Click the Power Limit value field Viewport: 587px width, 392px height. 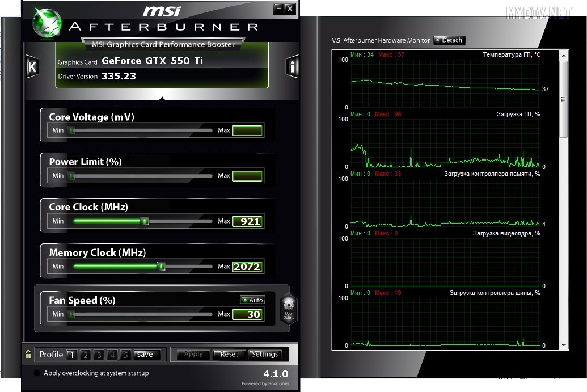(x=247, y=176)
